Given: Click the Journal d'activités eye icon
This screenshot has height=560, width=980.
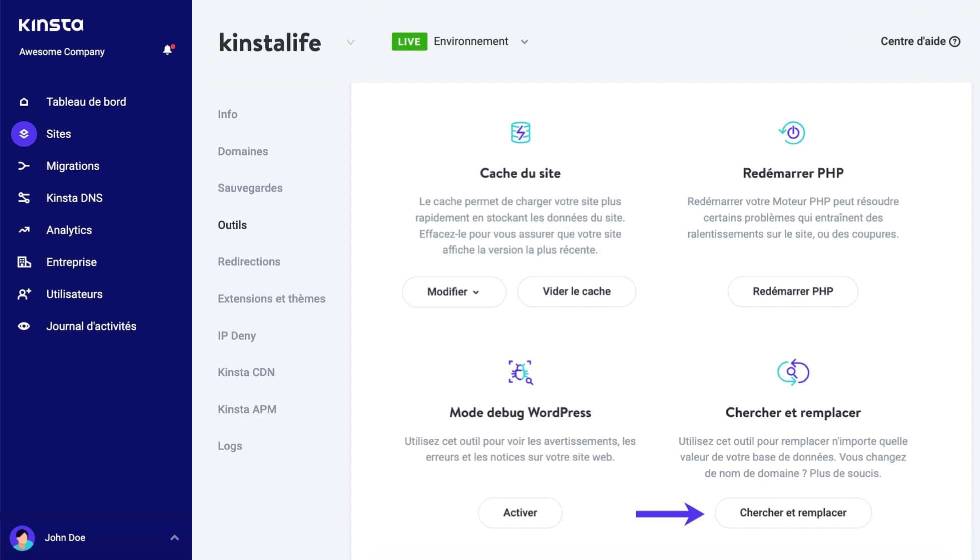Looking at the screenshot, I should 24,327.
